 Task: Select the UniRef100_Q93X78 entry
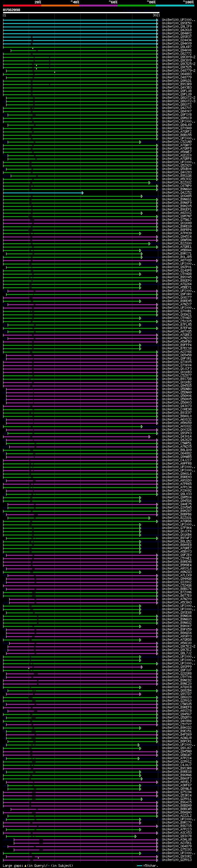177,836
